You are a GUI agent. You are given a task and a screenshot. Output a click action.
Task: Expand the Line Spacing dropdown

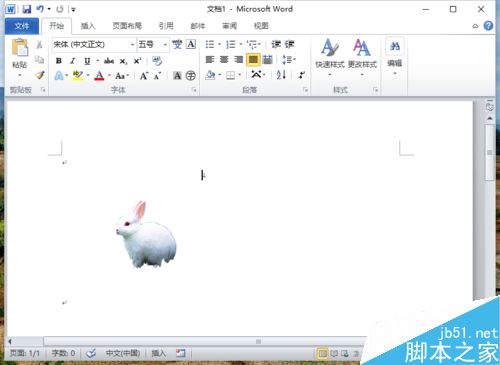tap(289, 60)
